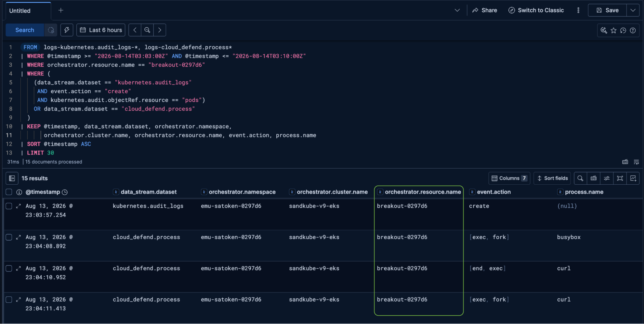The image size is (644, 324).
Task: Open display options sliders icon
Action: pyautogui.click(x=607, y=178)
